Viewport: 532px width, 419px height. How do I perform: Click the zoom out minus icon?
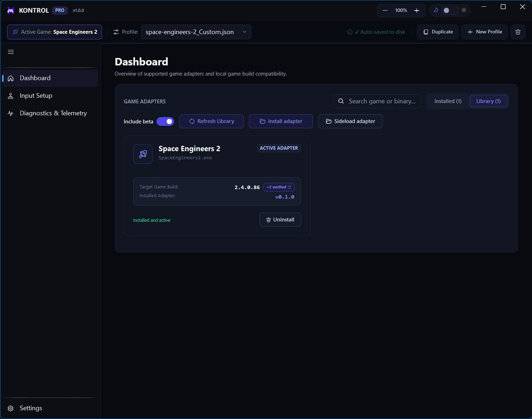[385, 11]
